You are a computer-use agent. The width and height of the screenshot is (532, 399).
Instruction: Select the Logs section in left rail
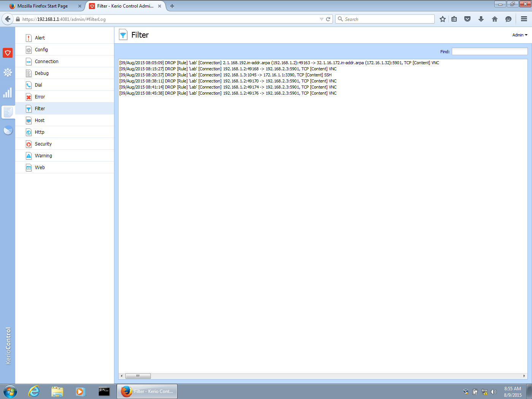pyautogui.click(x=8, y=112)
